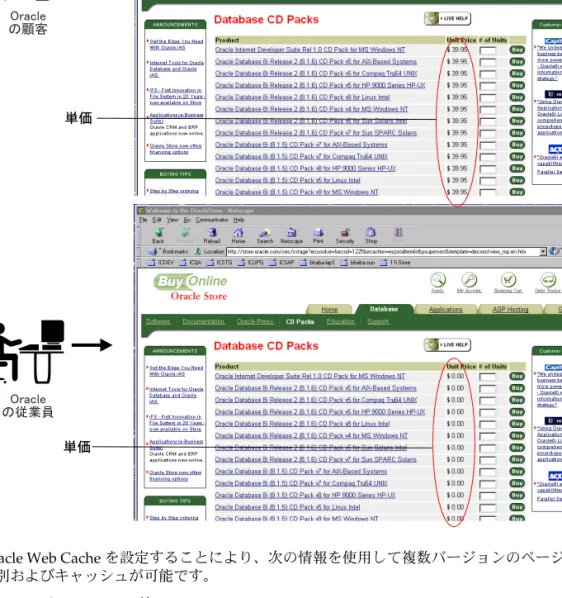Select CD Packs in the green sub-navigation
562x598 pixels.
pos(300,322)
